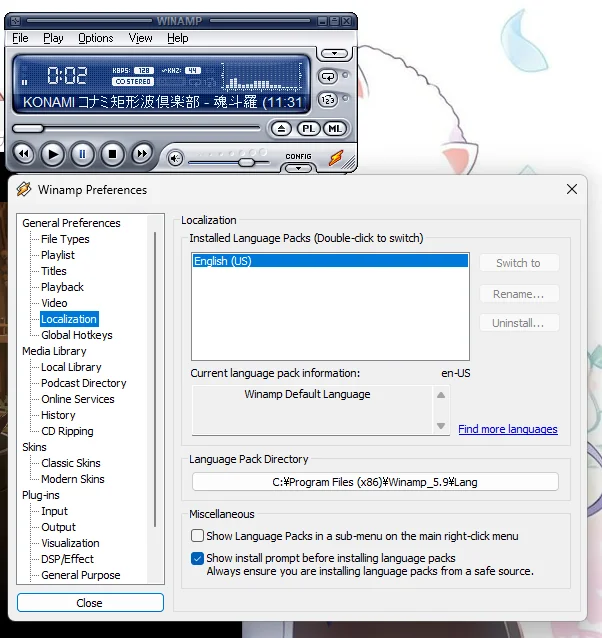The image size is (602, 638).
Task: Click the Close button in Preferences
Action: [90, 603]
